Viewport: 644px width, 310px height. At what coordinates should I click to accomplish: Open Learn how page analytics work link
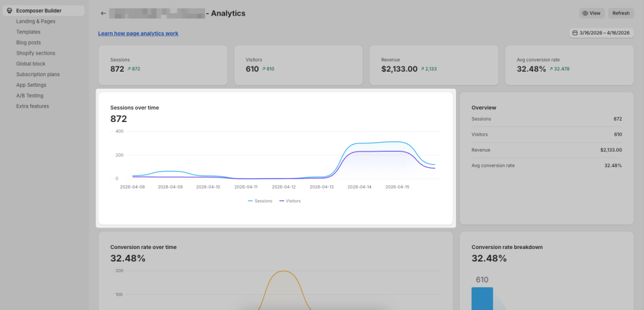click(x=138, y=33)
